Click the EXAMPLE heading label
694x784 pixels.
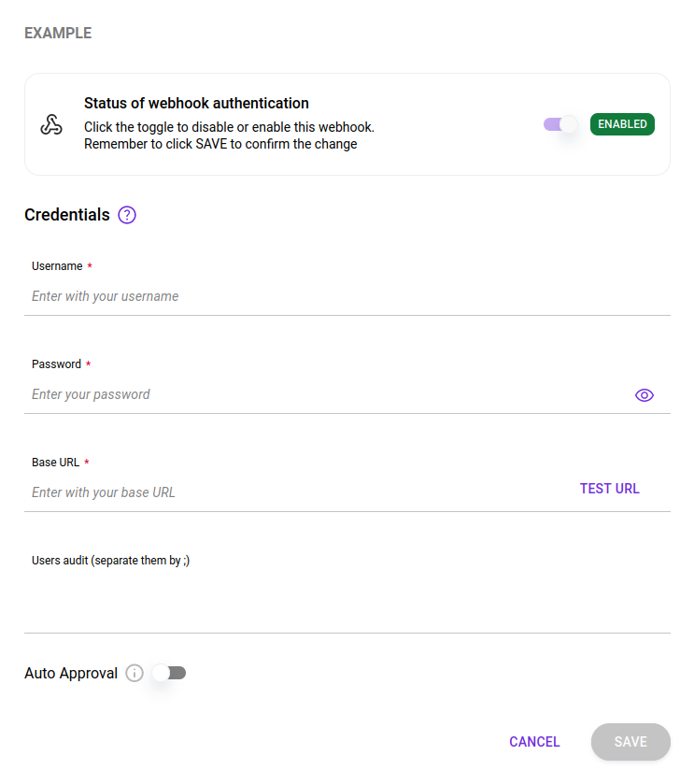coord(57,33)
